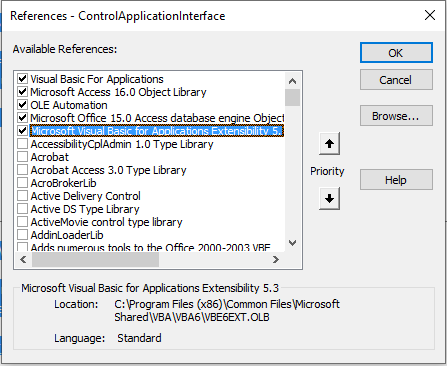Select 'Acrobat Access 3.0 Type Library' row
This screenshot has height=366, width=447.
pos(108,170)
